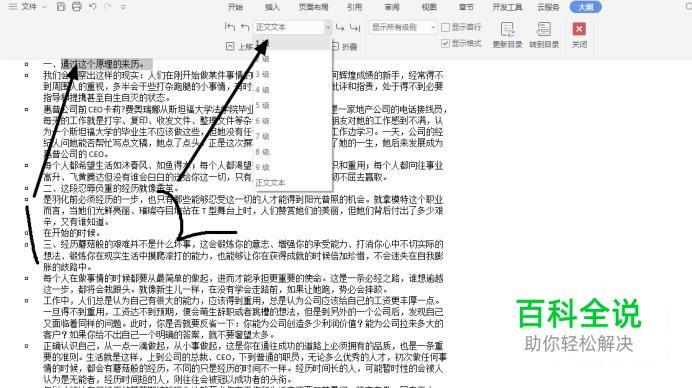Click paragraph starting 每个人在做事情的时候
692x388 pixels.
pyautogui.click(x=243, y=284)
